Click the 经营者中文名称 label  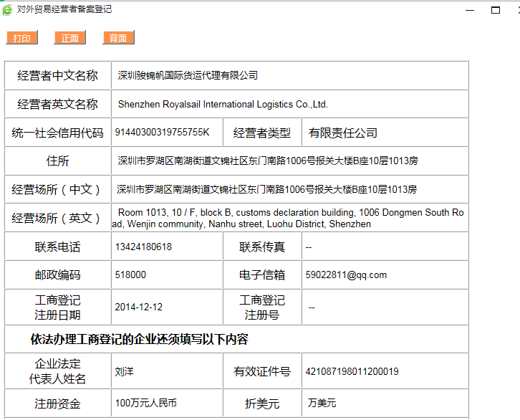(58, 76)
